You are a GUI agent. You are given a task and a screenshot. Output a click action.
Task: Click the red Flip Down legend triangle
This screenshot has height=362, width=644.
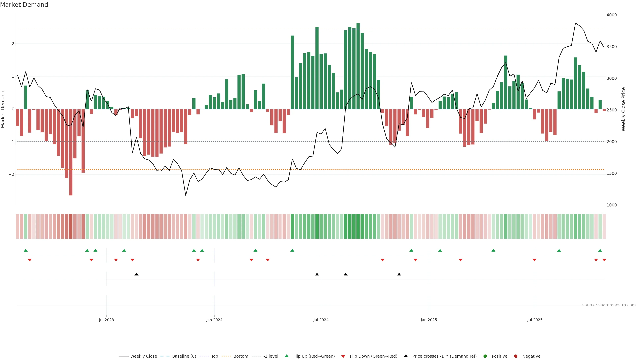[343, 356]
